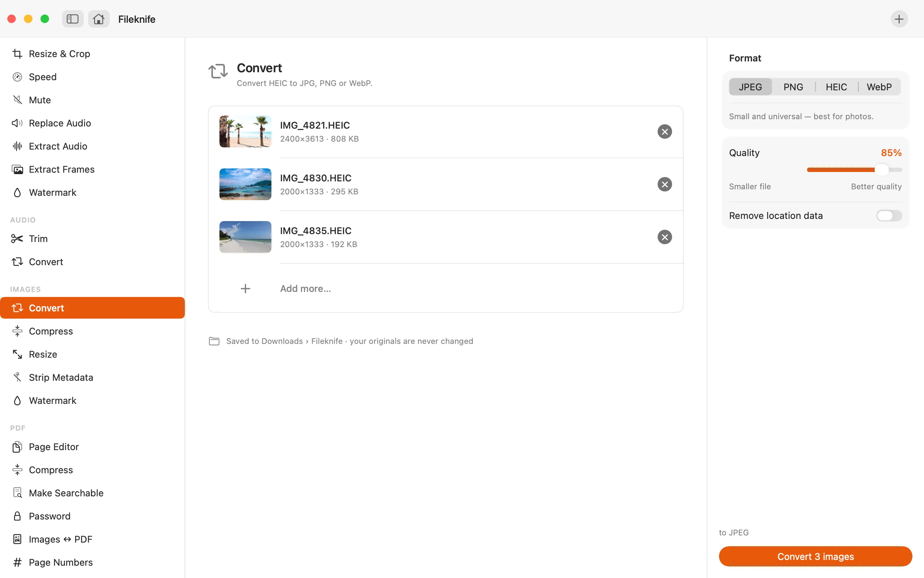The image size is (924, 578).
Task: Select PNG format
Action: point(793,87)
